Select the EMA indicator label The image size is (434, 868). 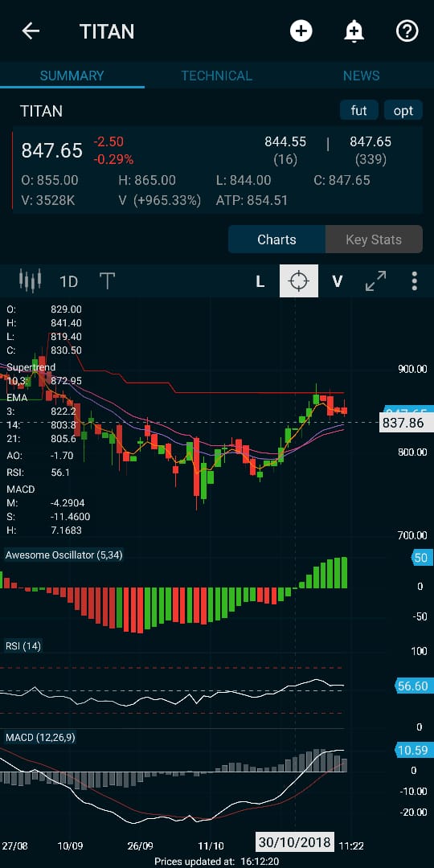click(x=17, y=398)
